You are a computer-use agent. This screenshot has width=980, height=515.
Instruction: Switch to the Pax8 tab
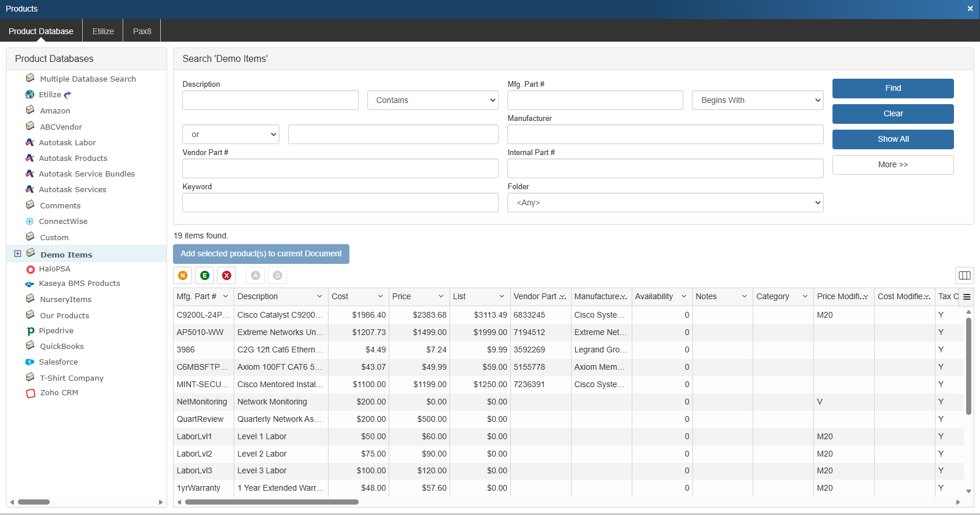tap(142, 31)
